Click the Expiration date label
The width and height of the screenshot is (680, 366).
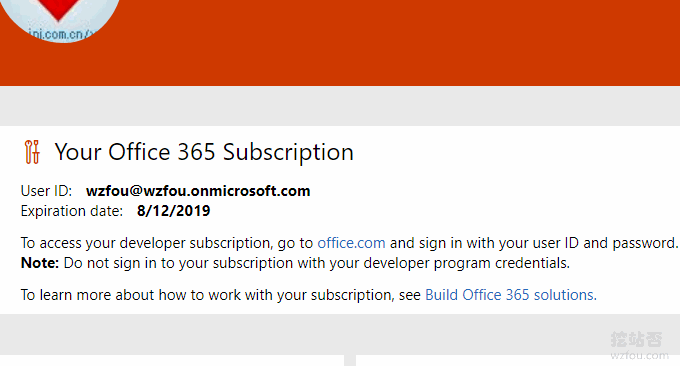click(72, 211)
